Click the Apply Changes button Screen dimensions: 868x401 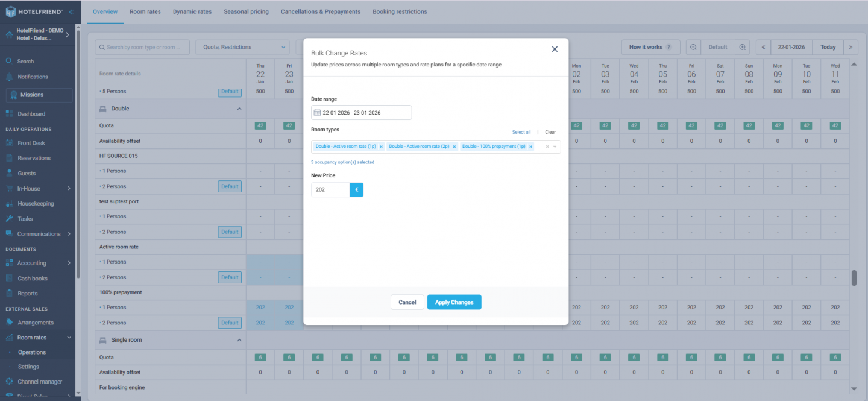[x=454, y=302]
